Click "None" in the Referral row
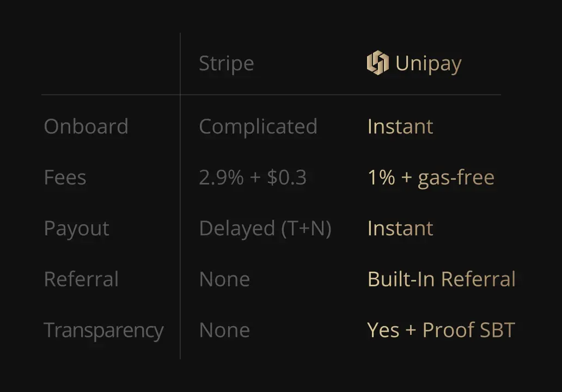The height and width of the screenshot is (392, 562). (224, 279)
